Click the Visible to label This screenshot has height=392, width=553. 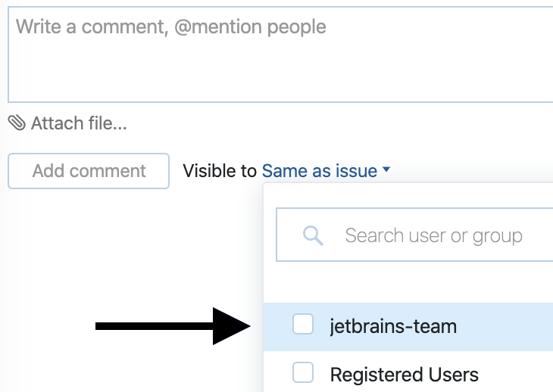point(220,171)
